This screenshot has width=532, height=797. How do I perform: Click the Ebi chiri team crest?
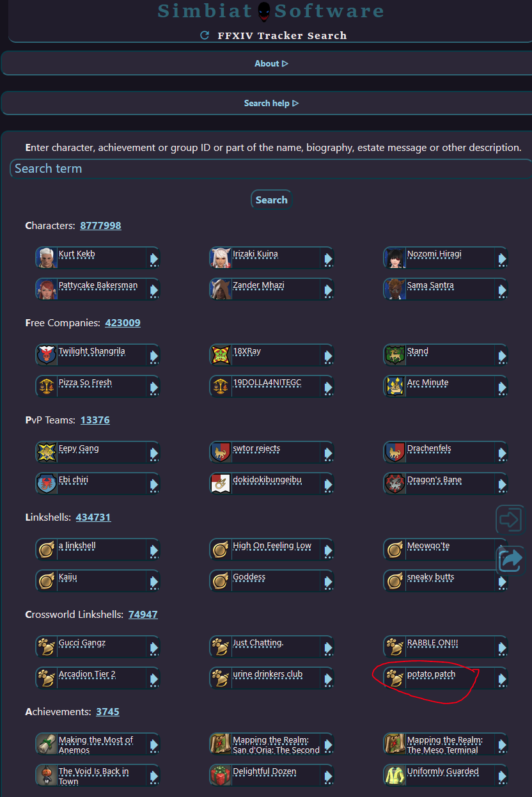pyautogui.click(x=47, y=484)
